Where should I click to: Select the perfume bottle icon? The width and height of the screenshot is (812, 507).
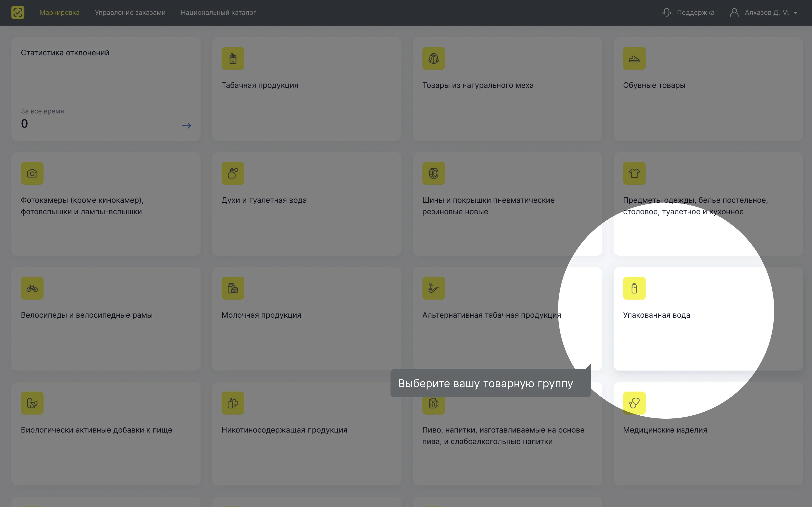pyautogui.click(x=233, y=173)
